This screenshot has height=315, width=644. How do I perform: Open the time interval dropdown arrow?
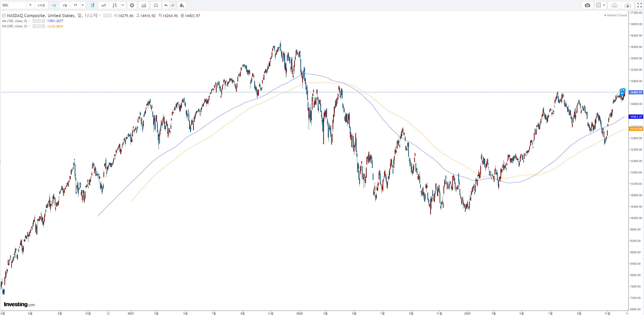click(x=83, y=5)
